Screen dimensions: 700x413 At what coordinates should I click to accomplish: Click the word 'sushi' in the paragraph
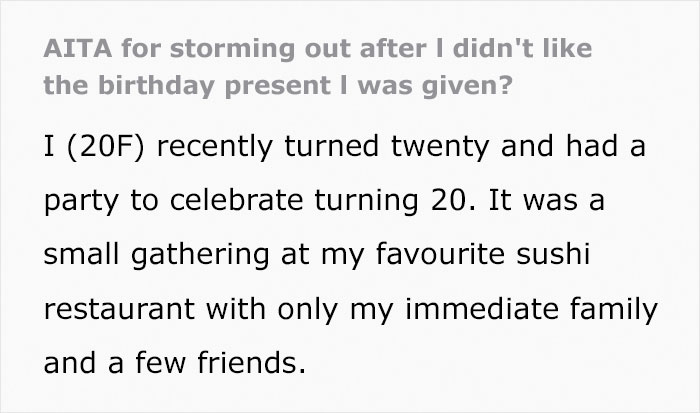click(554, 254)
